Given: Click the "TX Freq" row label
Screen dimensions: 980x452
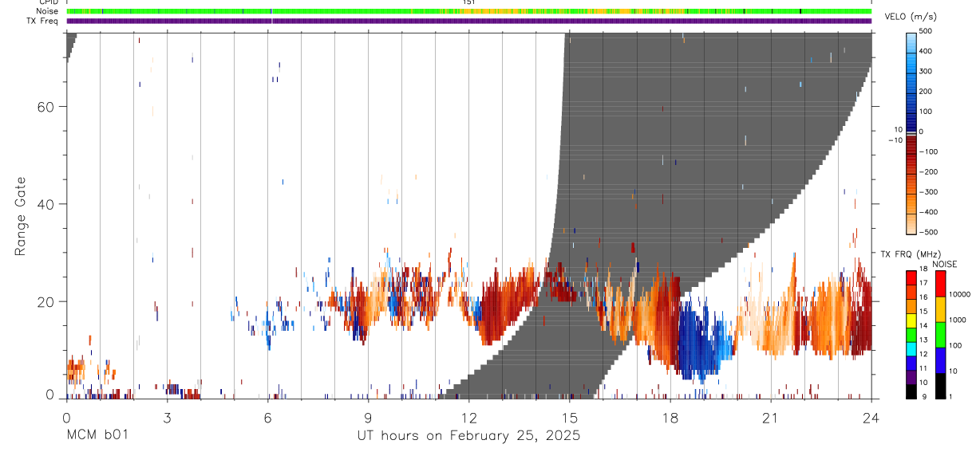Looking at the screenshot, I should click(44, 21).
